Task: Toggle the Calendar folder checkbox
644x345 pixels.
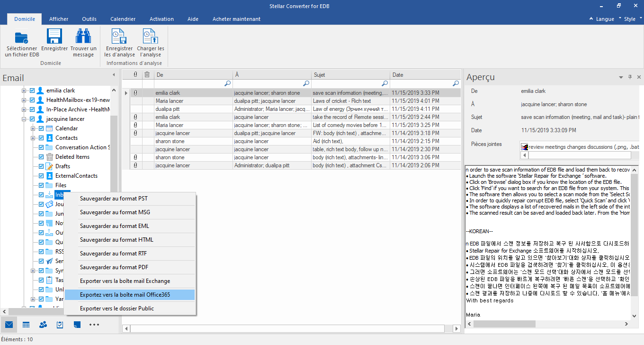Action: pos(41,128)
